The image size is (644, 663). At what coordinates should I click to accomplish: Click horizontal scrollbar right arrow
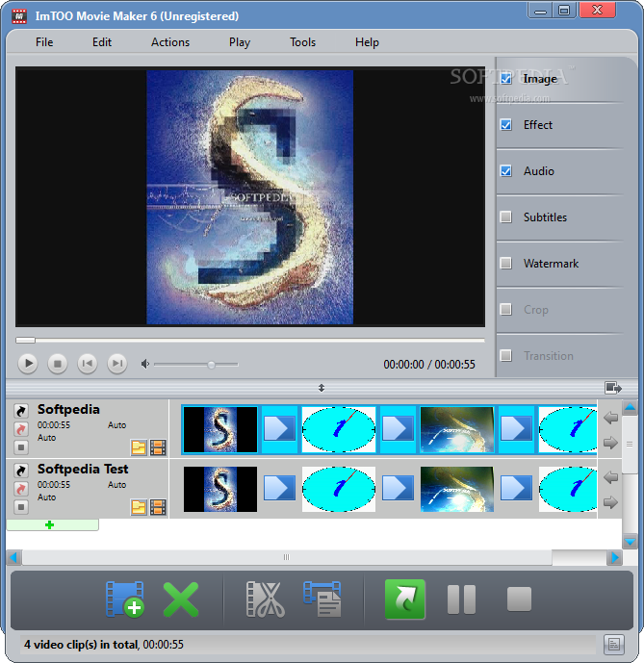[614, 558]
